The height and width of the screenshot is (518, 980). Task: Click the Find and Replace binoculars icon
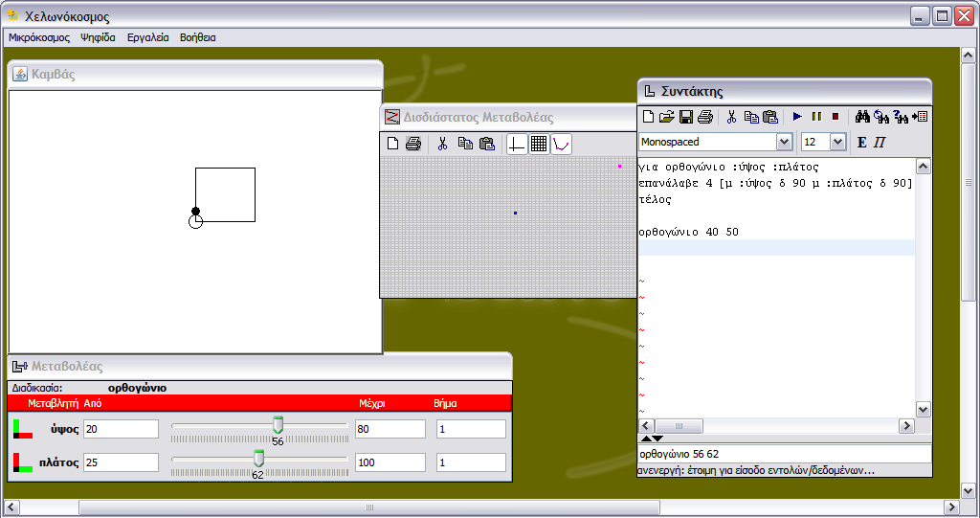coord(881,117)
